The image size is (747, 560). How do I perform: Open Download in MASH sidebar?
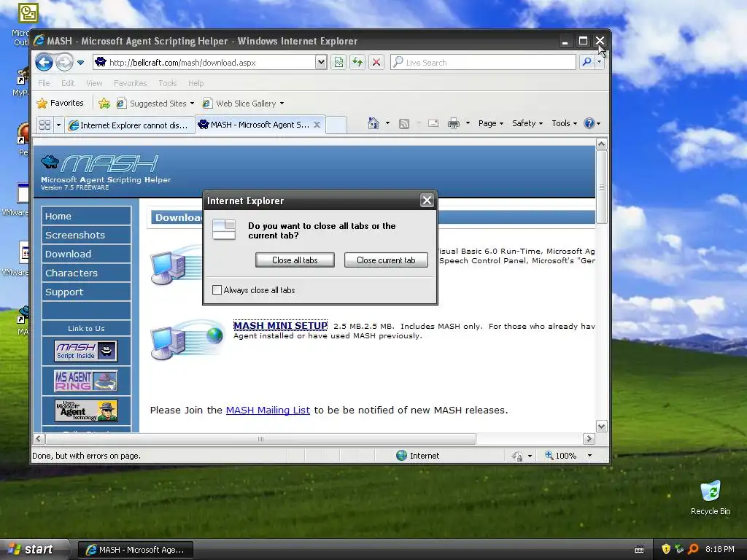(x=86, y=254)
